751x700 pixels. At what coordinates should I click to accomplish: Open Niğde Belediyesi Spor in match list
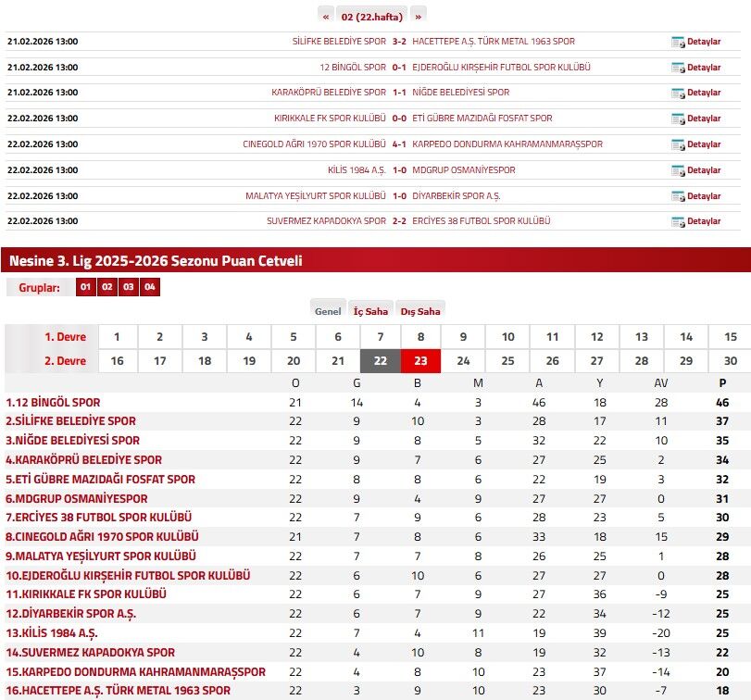coord(461,93)
